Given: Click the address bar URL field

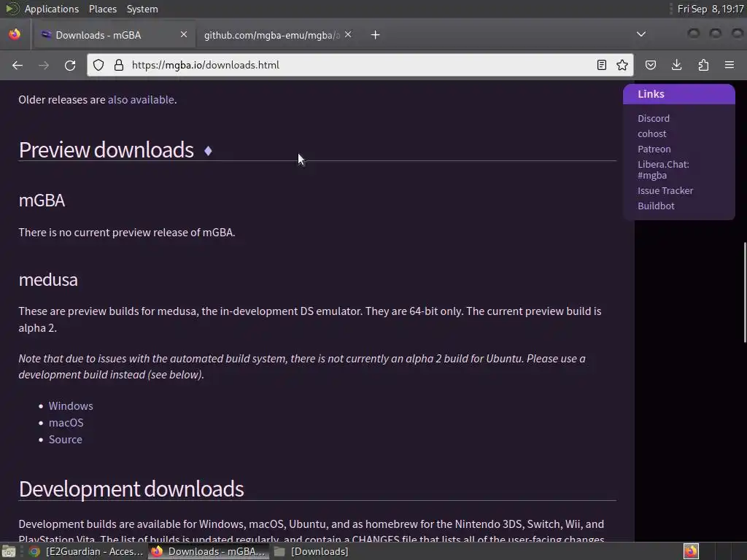Looking at the screenshot, I should 360,65.
